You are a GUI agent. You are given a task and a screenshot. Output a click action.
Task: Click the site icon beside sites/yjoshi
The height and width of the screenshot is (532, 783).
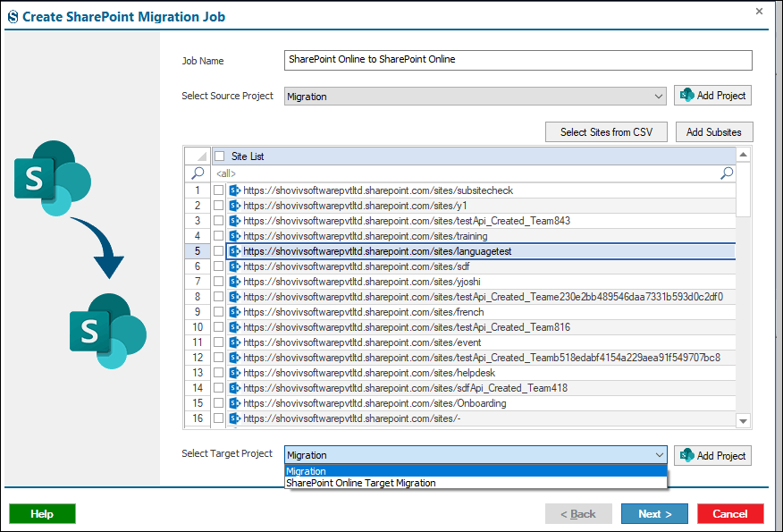(x=235, y=282)
